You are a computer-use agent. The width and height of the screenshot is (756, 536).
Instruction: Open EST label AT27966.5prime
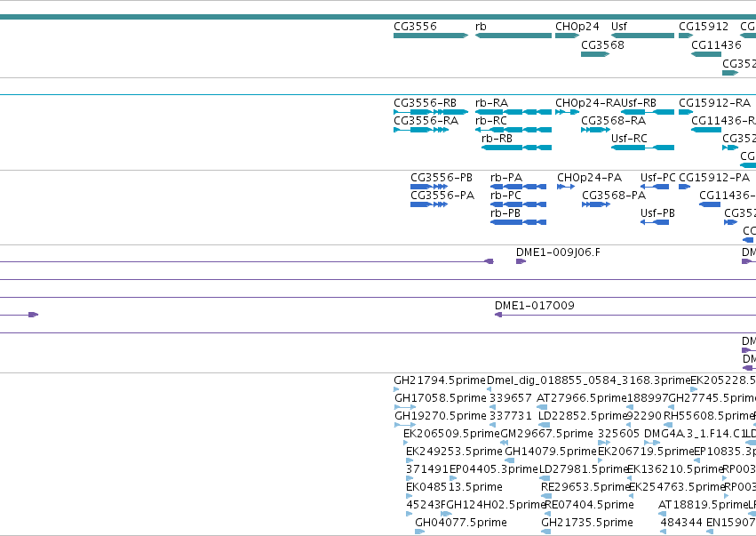click(582, 398)
